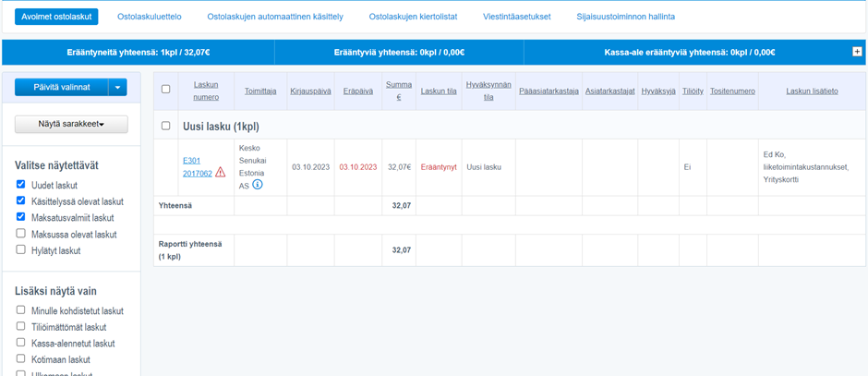Open supplier info icon beside Kesko Senukai Estonia AS
The width and height of the screenshot is (868, 376).
coord(257,185)
